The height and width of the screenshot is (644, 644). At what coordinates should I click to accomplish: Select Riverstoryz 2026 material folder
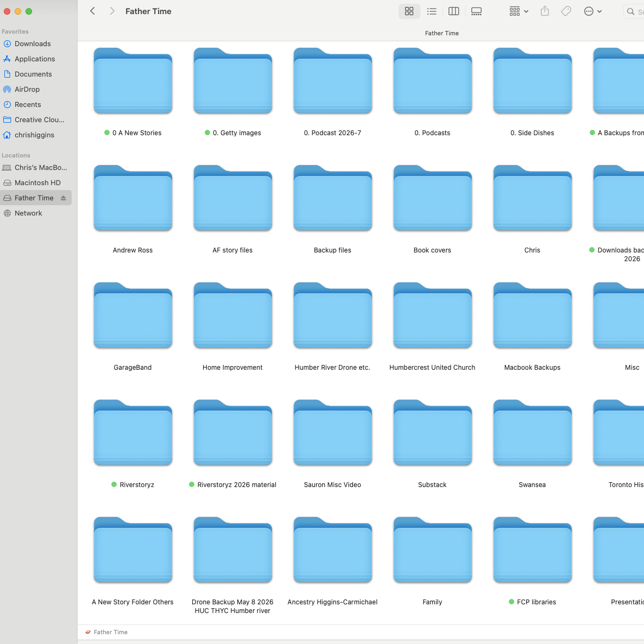pyautogui.click(x=232, y=432)
